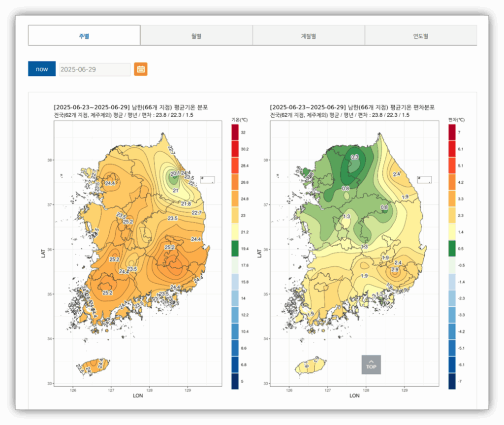Screen dimensions: 504x425
Task: Click the 0.3 contour label on deviation map
Action: click(x=354, y=157)
